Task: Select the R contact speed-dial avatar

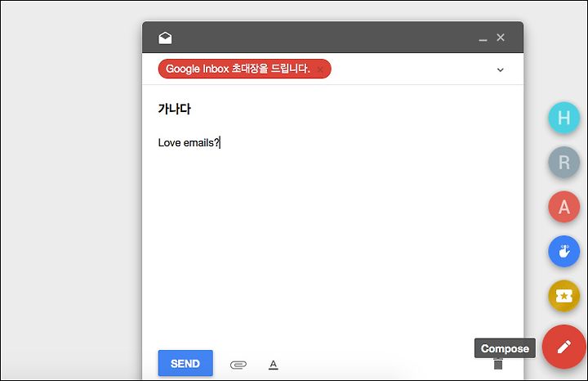Action: pyautogui.click(x=564, y=162)
